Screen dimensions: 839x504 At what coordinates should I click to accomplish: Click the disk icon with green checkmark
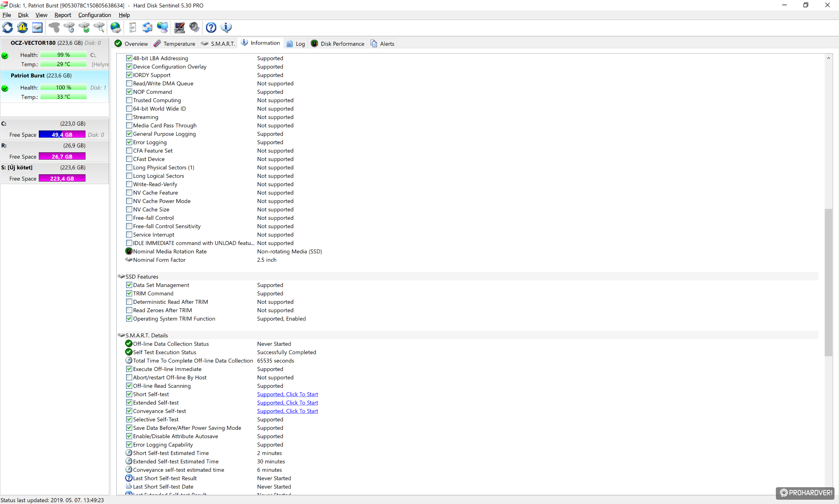[x=84, y=27]
